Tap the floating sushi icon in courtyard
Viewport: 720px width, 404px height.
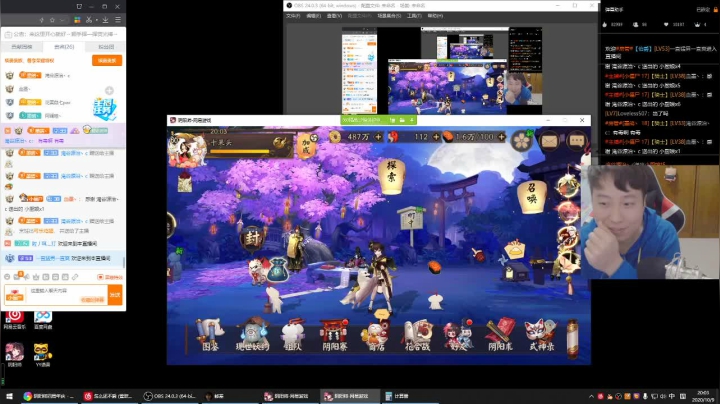pos(434,266)
